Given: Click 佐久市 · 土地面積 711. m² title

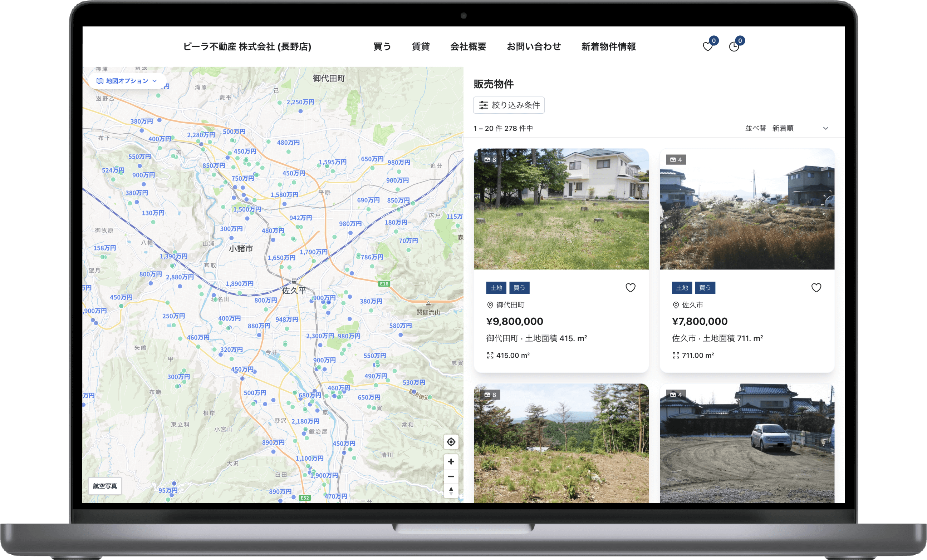Looking at the screenshot, I should 717,338.
